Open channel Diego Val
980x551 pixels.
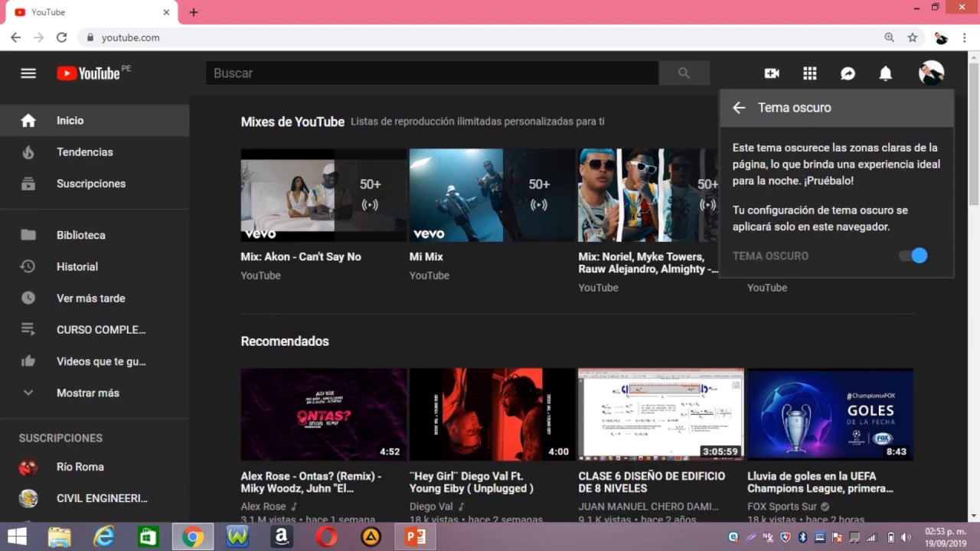(x=431, y=507)
